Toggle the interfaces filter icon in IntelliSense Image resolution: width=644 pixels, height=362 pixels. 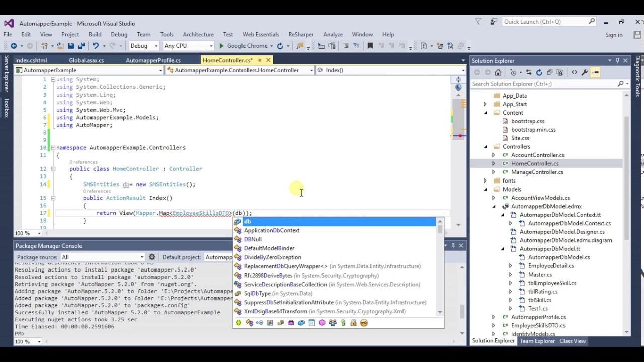click(260, 322)
